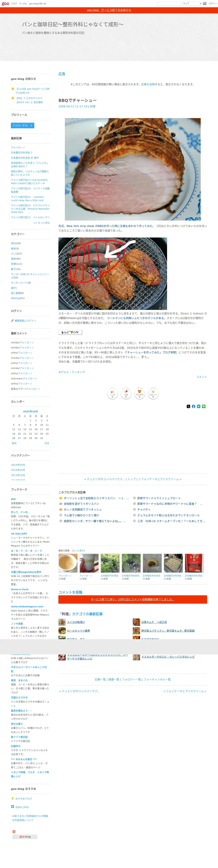Image resolution: width=218 pixels, height=868 pixels.
Task: Open goo blogの思い出 in the top bar
Action: click(x=37, y=3)
